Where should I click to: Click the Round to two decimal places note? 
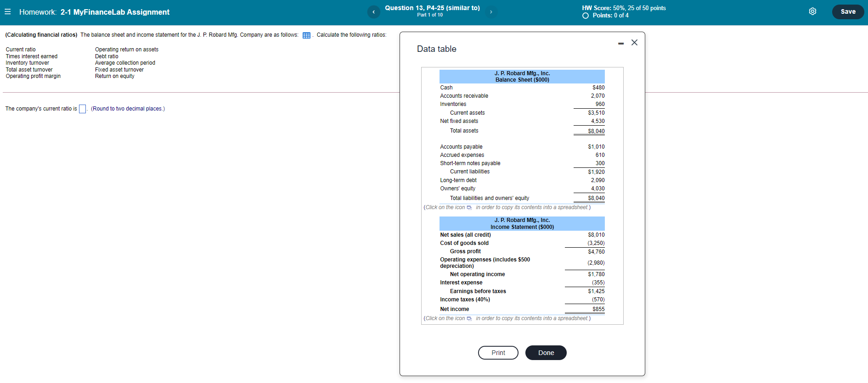128,109
